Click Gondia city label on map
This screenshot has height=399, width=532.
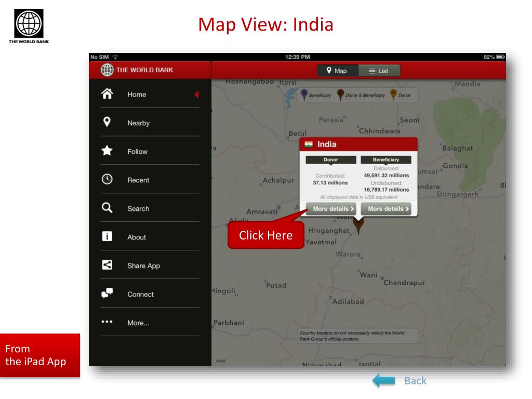pyautogui.click(x=455, y=166)
